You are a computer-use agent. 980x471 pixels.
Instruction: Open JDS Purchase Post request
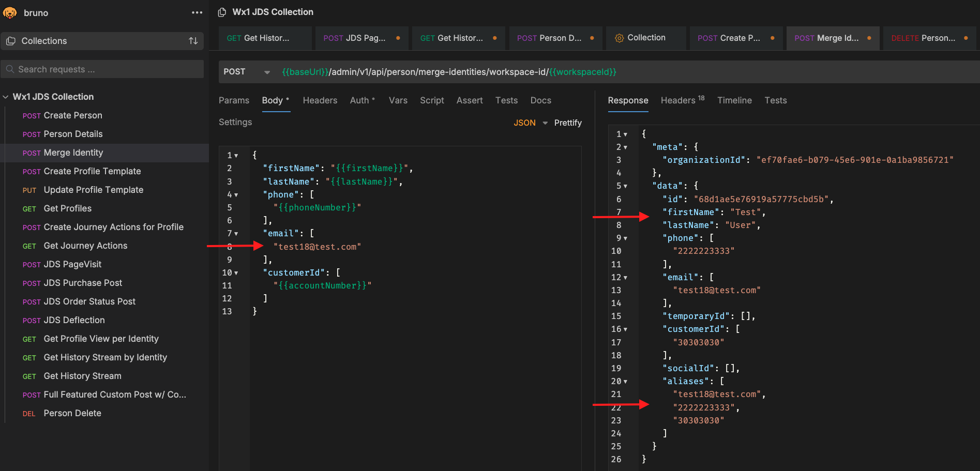pyautogui.click(x=105, y=283)
